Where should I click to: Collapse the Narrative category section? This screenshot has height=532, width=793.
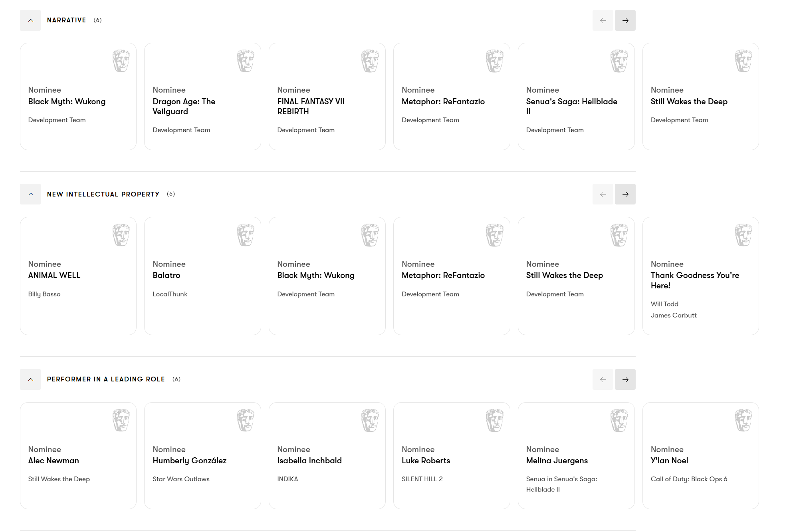tap(30, 20)
